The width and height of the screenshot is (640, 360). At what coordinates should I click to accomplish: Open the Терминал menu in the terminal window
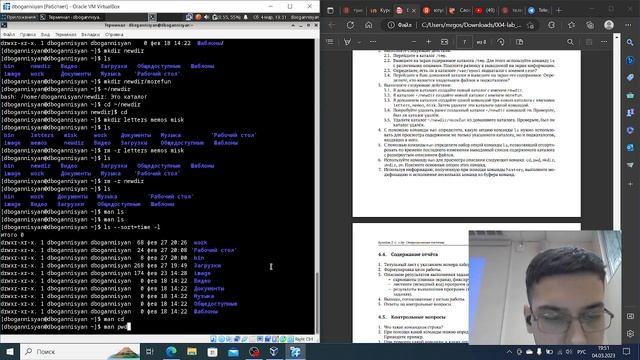click(x=66, y=35)
